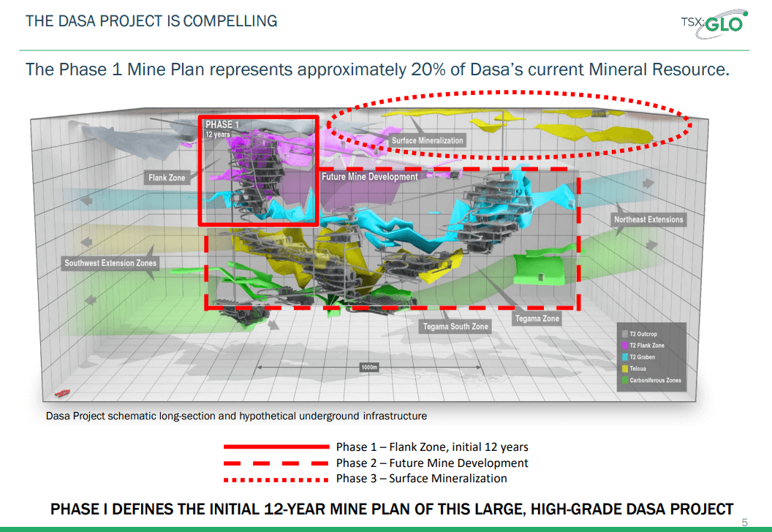
Task: Click the Teloua yellow legend swatch
Action: point(625,368)
